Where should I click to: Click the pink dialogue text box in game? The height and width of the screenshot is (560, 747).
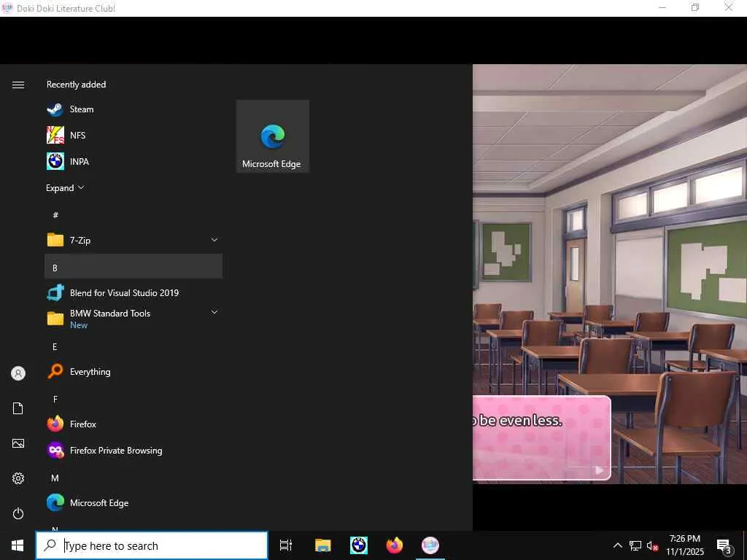click(542, 437)
